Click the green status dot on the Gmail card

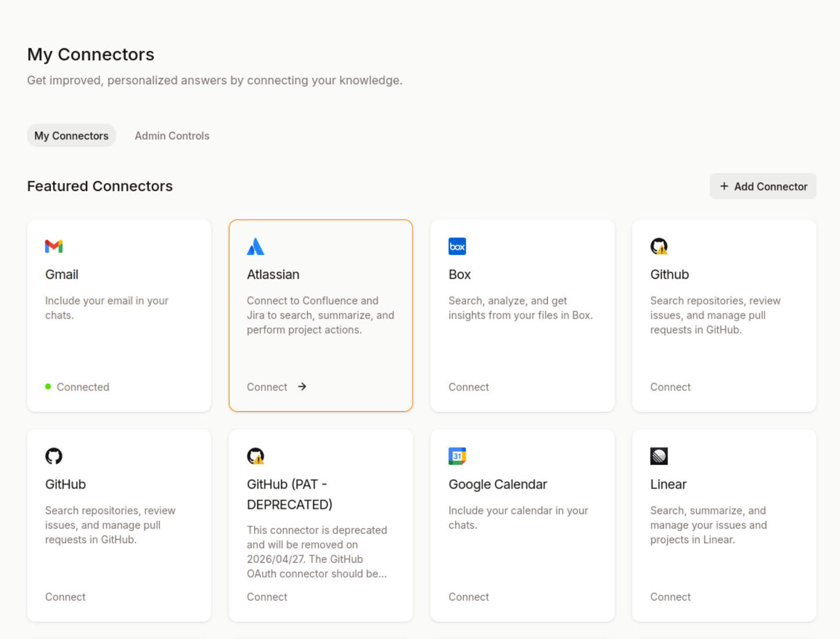pyautogui.click(x=48, y=387)
